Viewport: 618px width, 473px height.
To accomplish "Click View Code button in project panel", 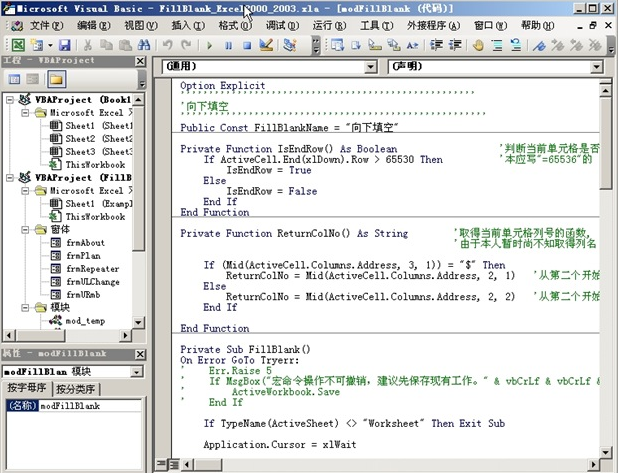I will point(14,79).
